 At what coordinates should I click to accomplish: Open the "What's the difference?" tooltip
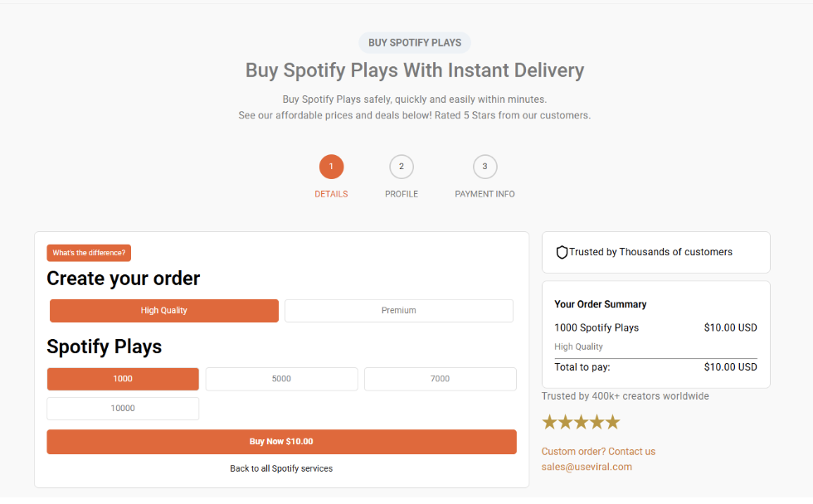89,253
